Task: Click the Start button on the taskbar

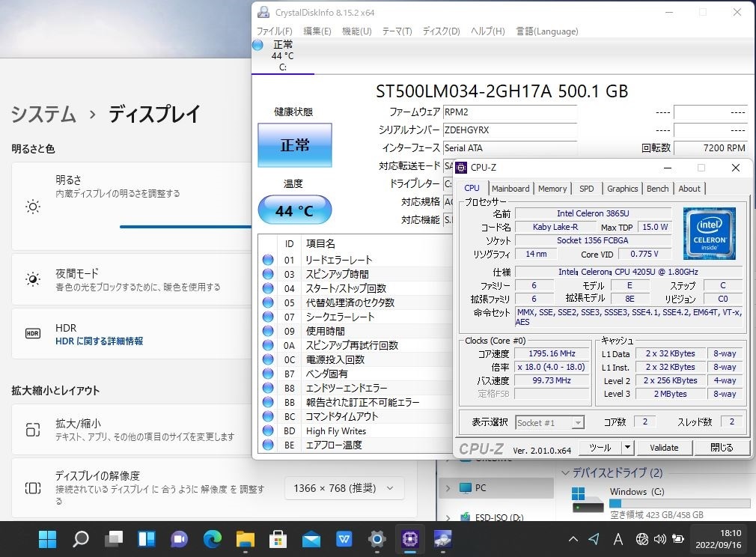Action: tap(47, 539)
